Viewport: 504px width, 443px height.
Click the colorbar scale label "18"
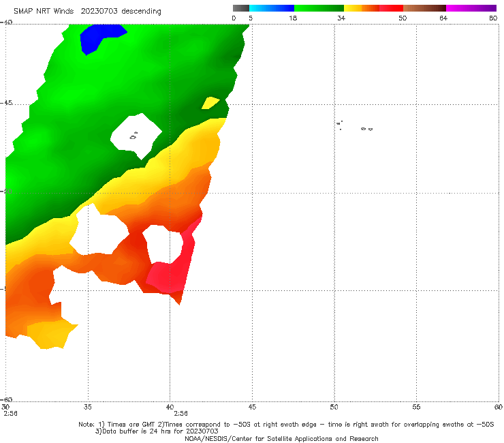click(x=293, y=18)
